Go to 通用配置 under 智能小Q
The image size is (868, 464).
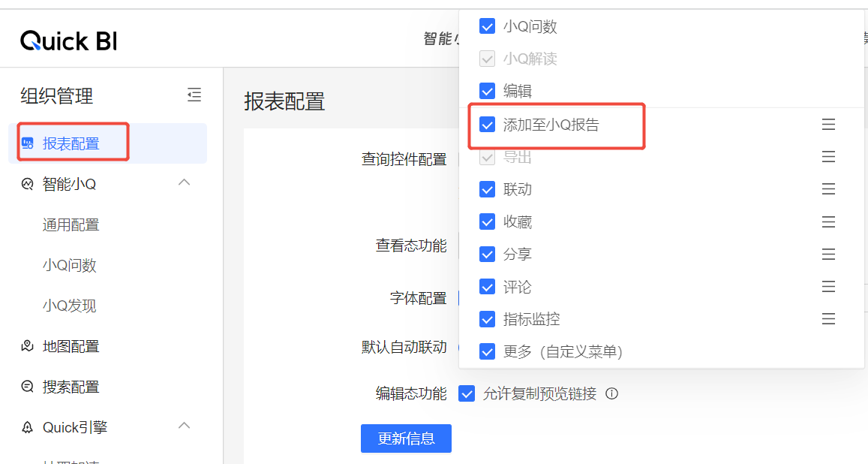pyautogui.click(x=71, y=224)
